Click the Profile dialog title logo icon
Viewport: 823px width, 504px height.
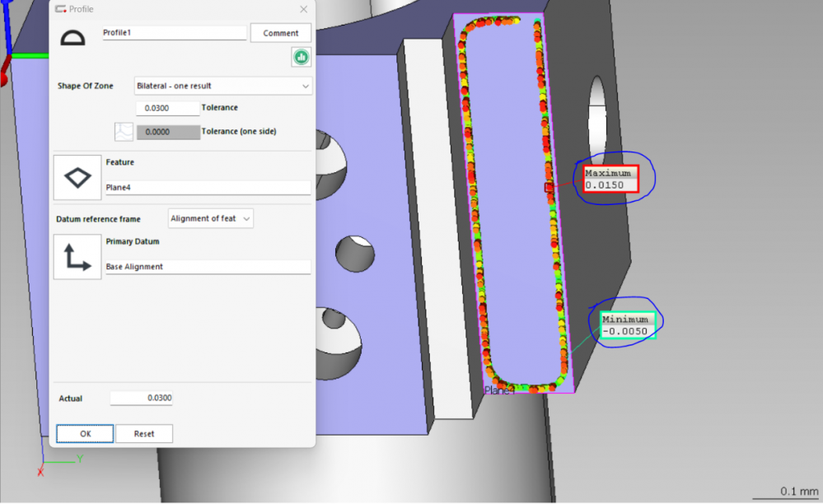click(x=60, y=9)
